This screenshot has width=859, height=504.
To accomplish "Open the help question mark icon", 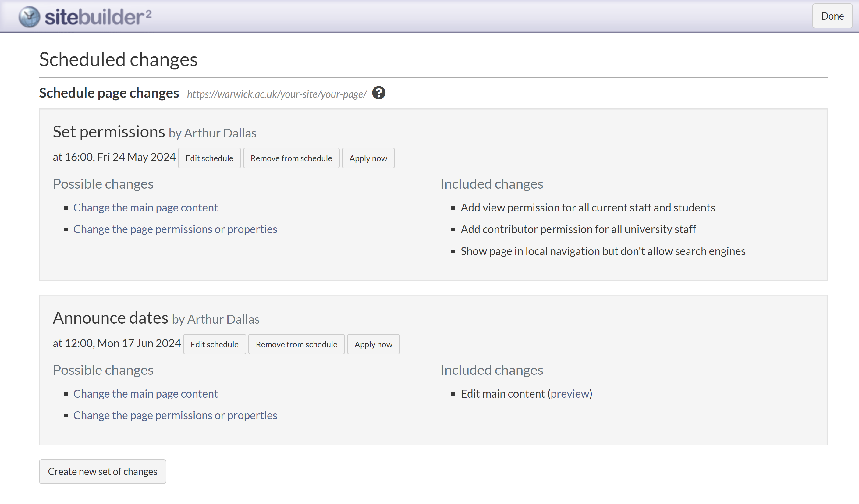I will coord(378,93).
